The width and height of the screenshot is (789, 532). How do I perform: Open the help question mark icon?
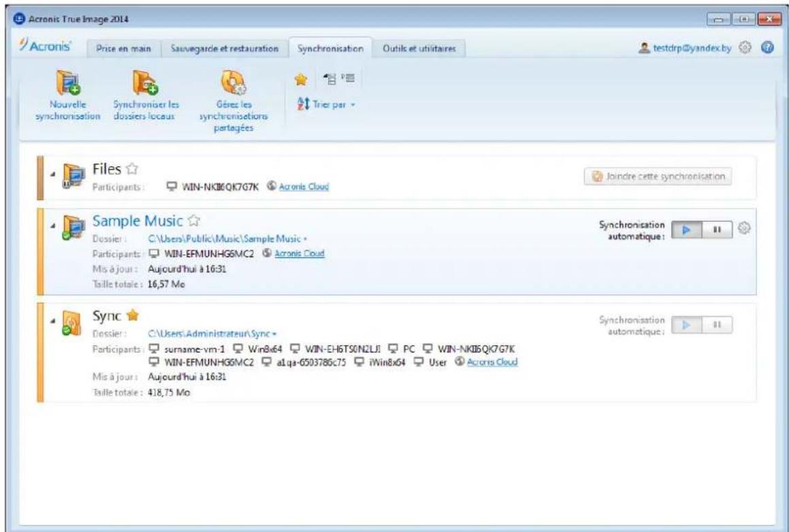click(x=767, y=48)
